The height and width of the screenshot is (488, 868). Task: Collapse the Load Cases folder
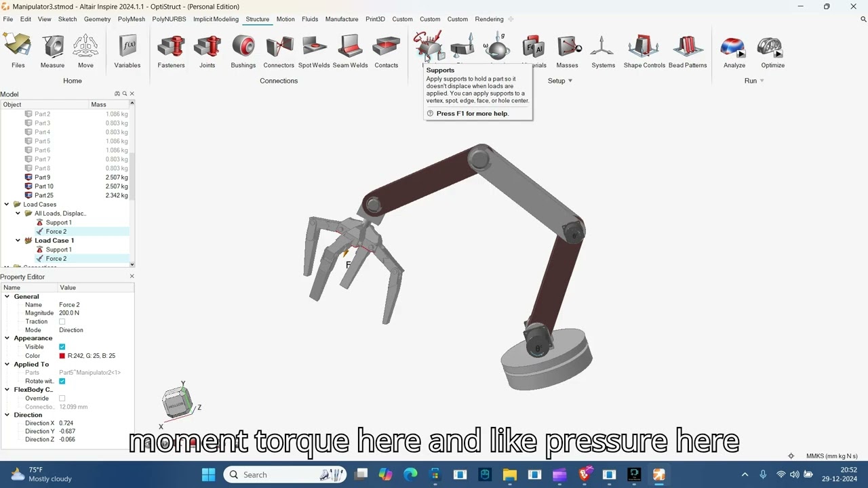(x=7, y=204)
